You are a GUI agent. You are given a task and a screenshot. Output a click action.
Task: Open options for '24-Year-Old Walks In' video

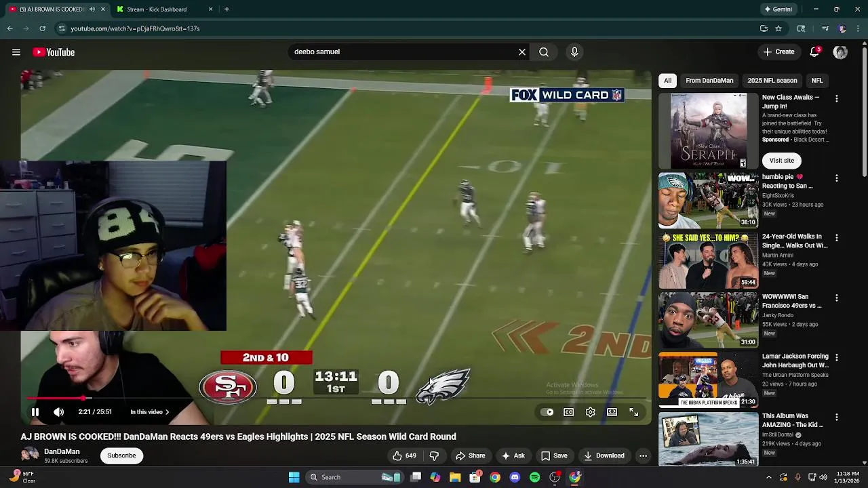point(836,238)
